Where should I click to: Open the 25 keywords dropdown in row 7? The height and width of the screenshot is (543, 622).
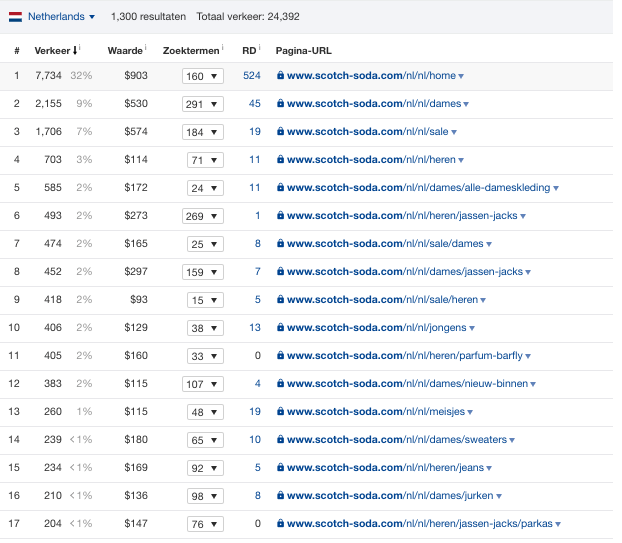[205, 244]
